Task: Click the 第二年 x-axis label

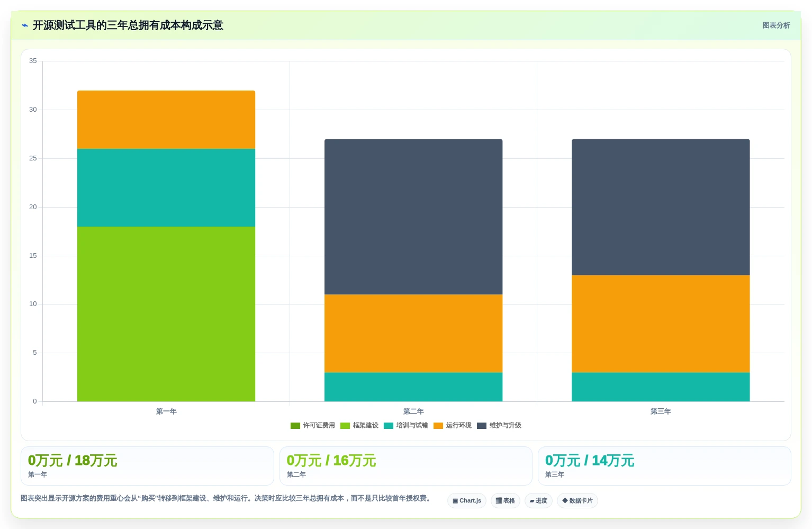Action: pyautogui.click(x=413, y=411)
